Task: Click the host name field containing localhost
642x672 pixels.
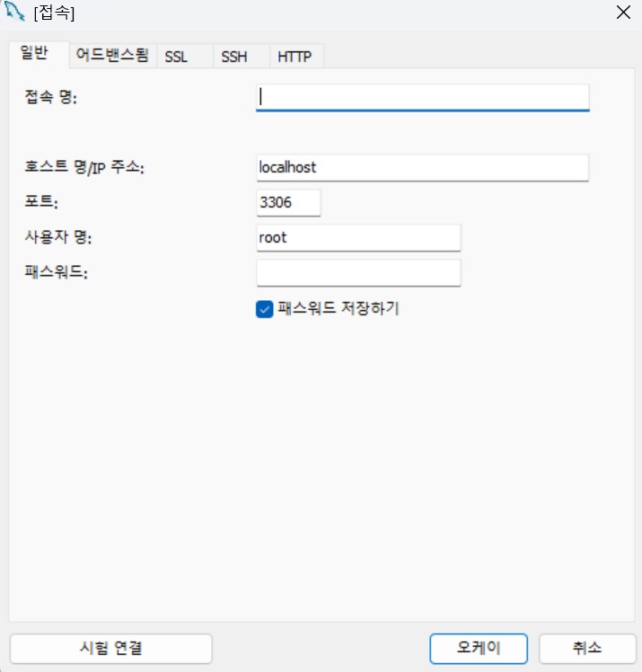Action: click(x=422, y=168)
